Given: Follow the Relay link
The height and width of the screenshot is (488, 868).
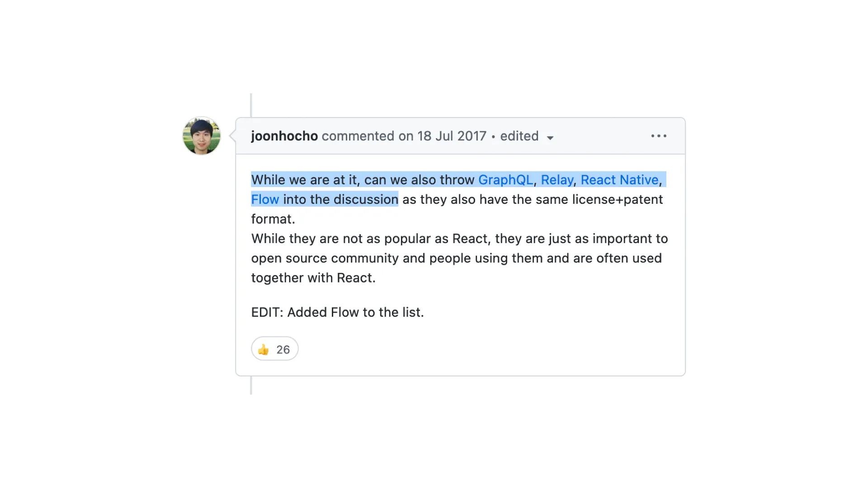Looking at the screenshot, I should tap(557, 180).
